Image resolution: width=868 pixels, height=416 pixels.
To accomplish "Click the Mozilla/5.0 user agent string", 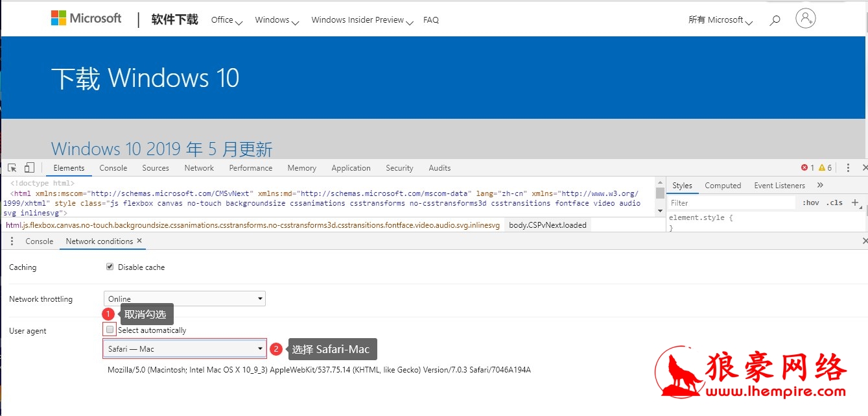I will 319,370.
